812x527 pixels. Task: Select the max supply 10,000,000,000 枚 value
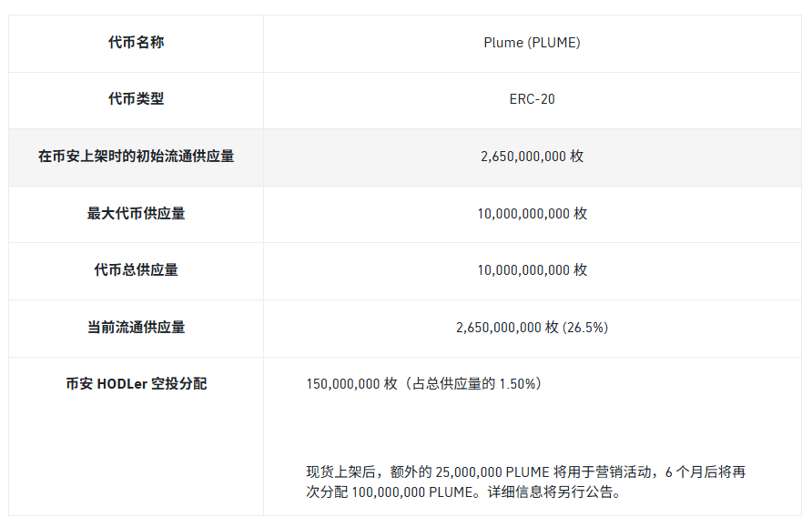point(532,213)
